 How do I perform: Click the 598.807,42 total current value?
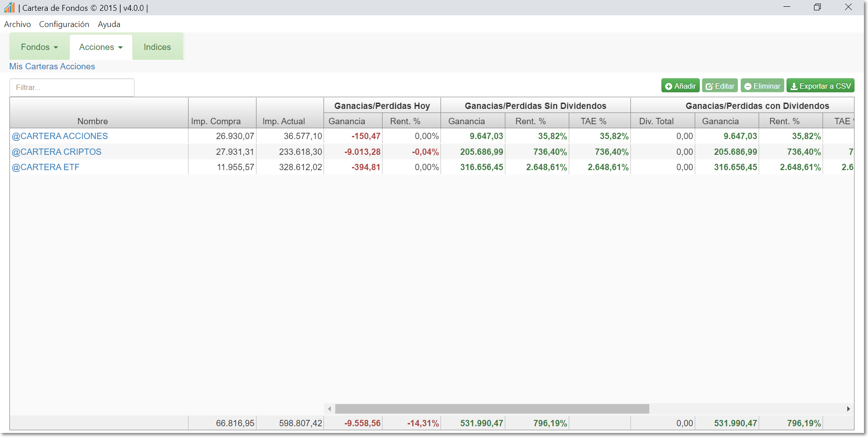coord(301,423)
